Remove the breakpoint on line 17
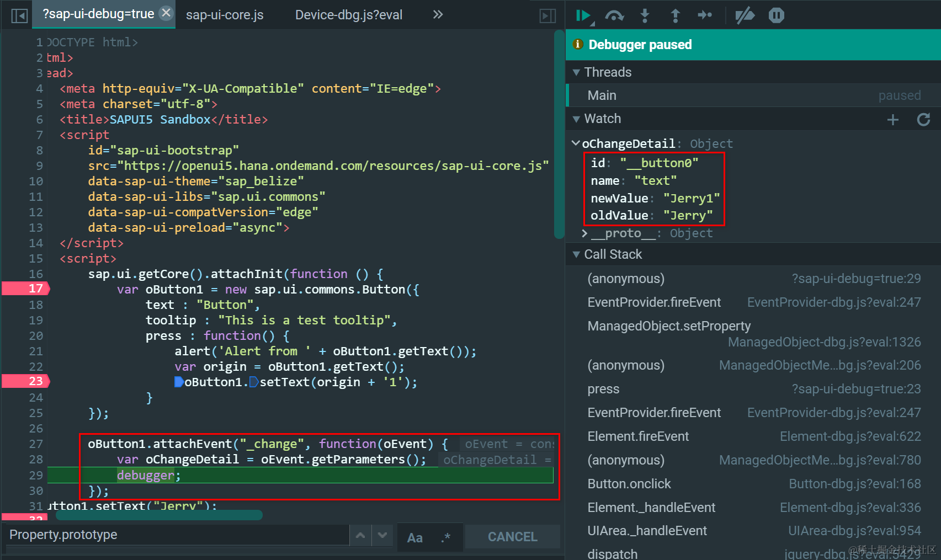This screenshot has height=560, width=941. [26, 289]
